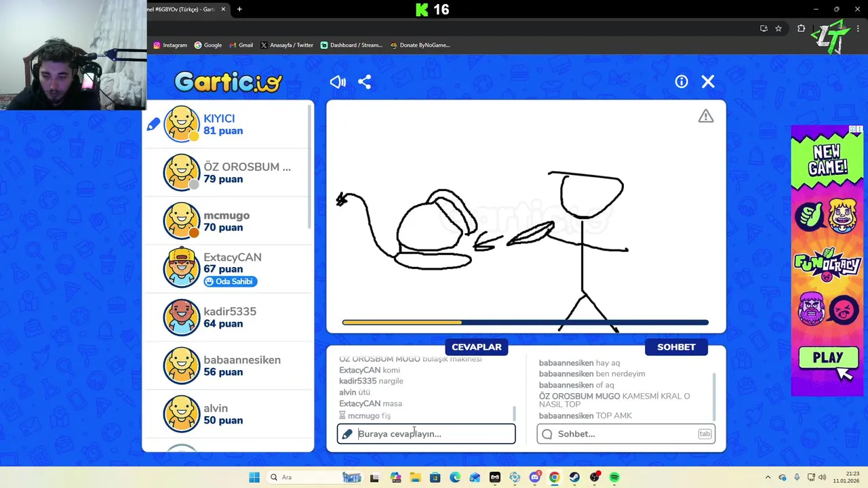Open the Chrome extensions puzzle icon

[801, 28]
